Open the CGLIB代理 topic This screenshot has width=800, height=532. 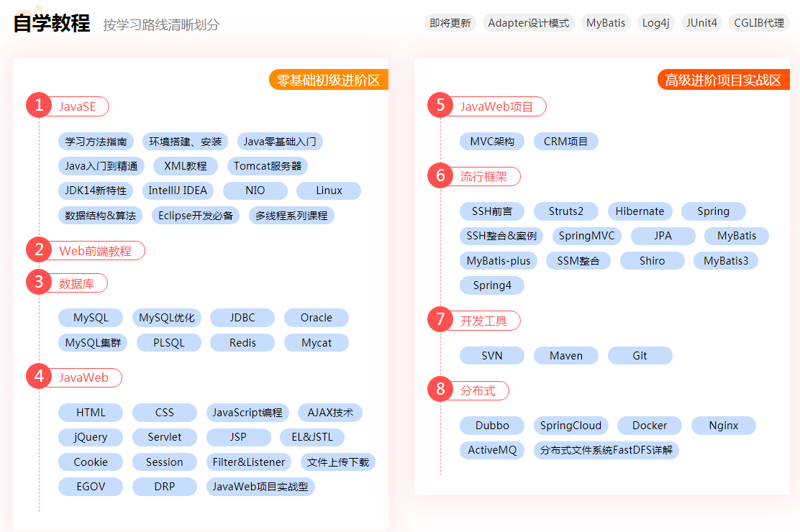click(x=758, y=22)
